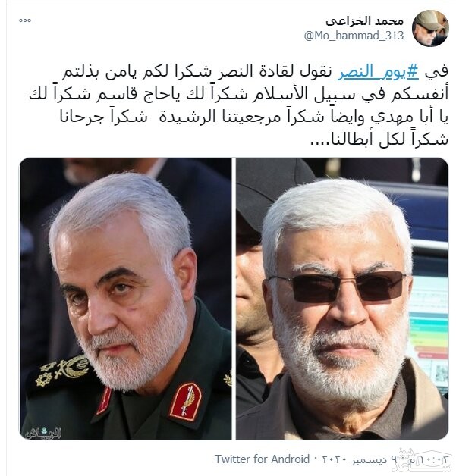Viewport: 456px width, 476px height.
Task: Click the dark sunglasses in right photo
Action: pos(337,287)
